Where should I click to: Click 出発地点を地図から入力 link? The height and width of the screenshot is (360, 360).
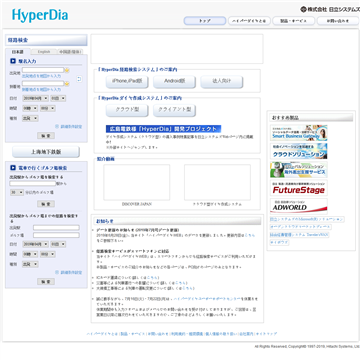pyautogui.click(x=41, y=76)
